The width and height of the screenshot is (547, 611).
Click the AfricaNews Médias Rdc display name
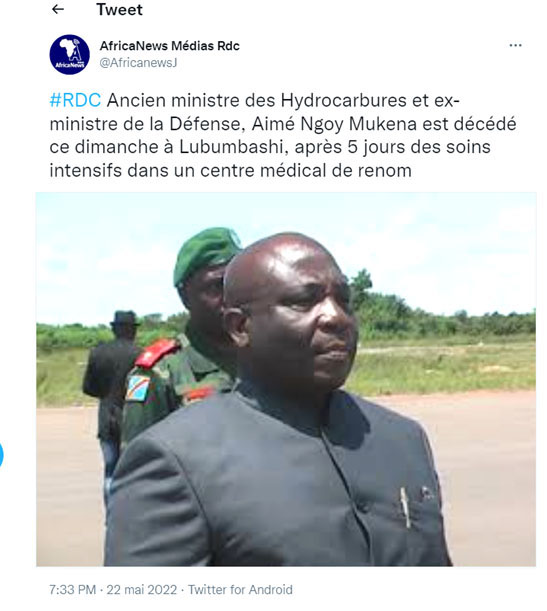[169, 46]
